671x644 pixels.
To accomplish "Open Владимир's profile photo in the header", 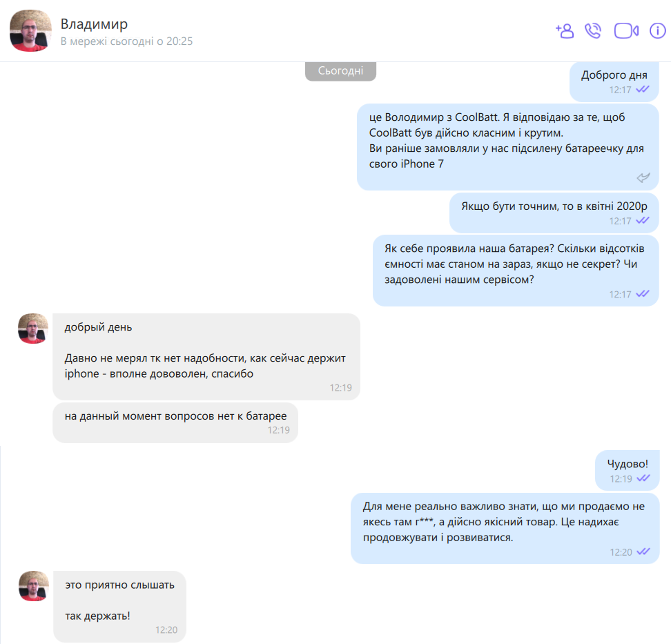I will click(x=30, y=31).
